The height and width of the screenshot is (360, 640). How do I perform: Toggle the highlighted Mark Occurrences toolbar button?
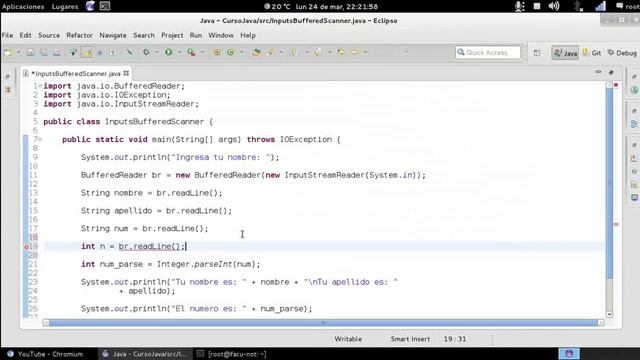(87, 52)
